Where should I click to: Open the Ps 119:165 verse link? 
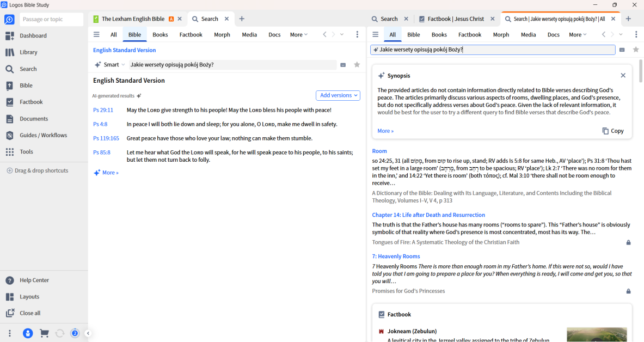click(106, 138)
